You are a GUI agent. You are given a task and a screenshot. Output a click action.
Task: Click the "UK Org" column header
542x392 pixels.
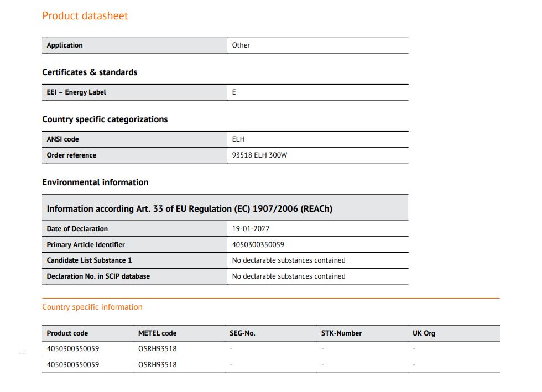pyautogui.click(x=424, y=333)
